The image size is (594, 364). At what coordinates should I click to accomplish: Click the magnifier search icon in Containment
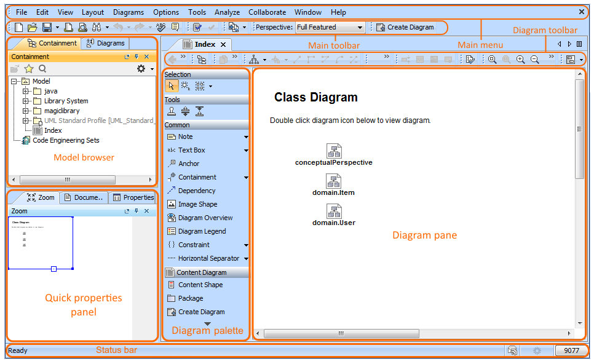pos(42,69)
